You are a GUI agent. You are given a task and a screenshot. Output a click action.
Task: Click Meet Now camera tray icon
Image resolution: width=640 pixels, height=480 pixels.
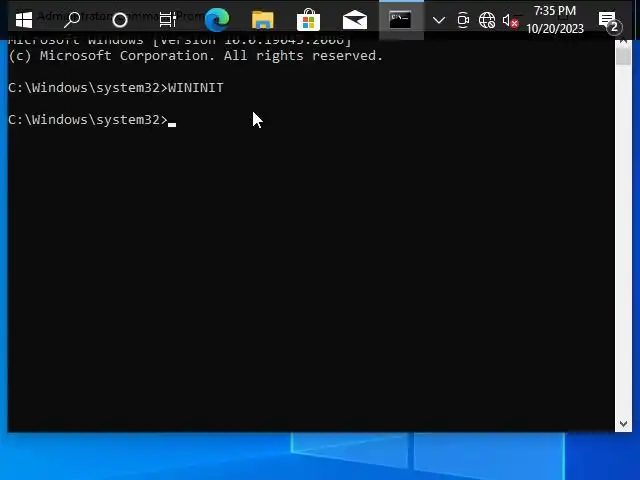(x=463, y=20)
